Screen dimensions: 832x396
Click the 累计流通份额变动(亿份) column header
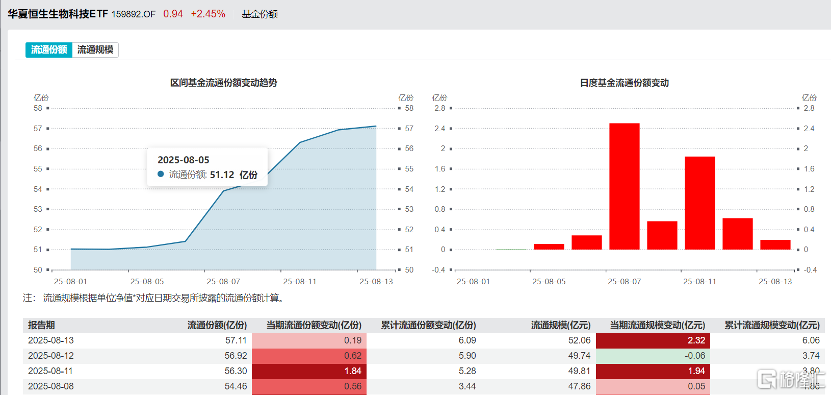[x=429, y=325]
